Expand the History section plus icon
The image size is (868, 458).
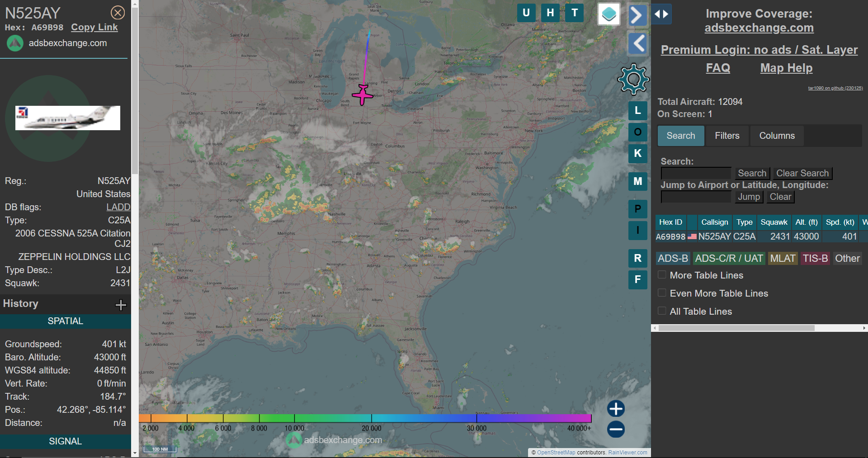click(x=121, y=305)
